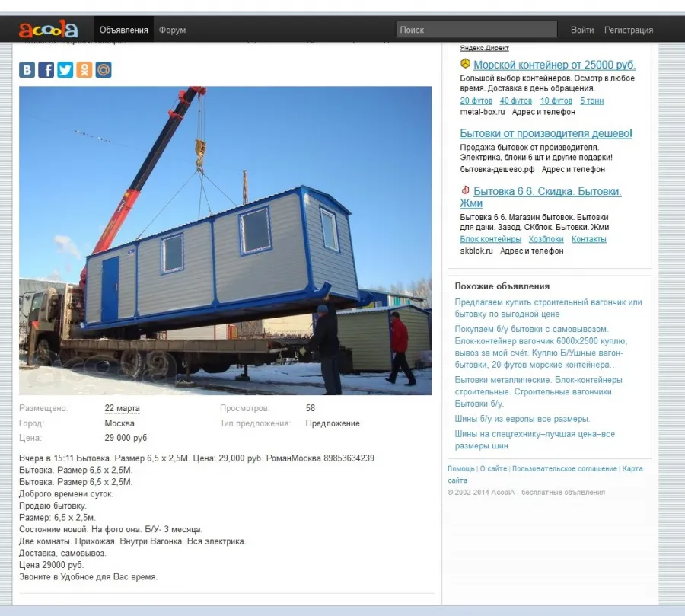The width and height of the screenshot is (685, 616).
Task: Click the line Две комнаты. Прихожая.
Action: (x=132, y=541)
